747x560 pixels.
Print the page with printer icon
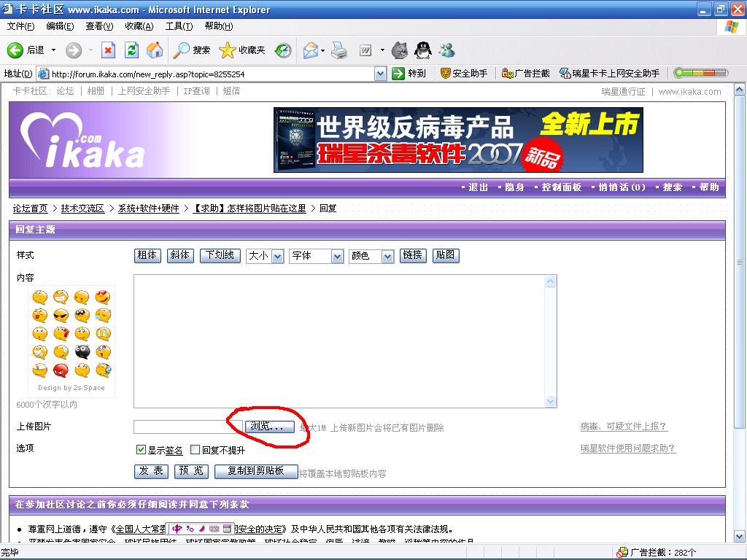(339, 50)
